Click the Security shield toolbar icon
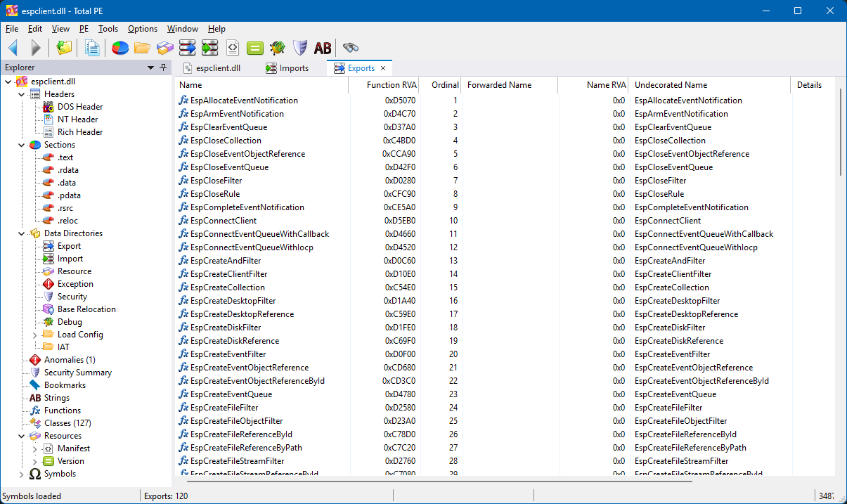Screen dimensions: 847x504 click(x=300, y=48)
